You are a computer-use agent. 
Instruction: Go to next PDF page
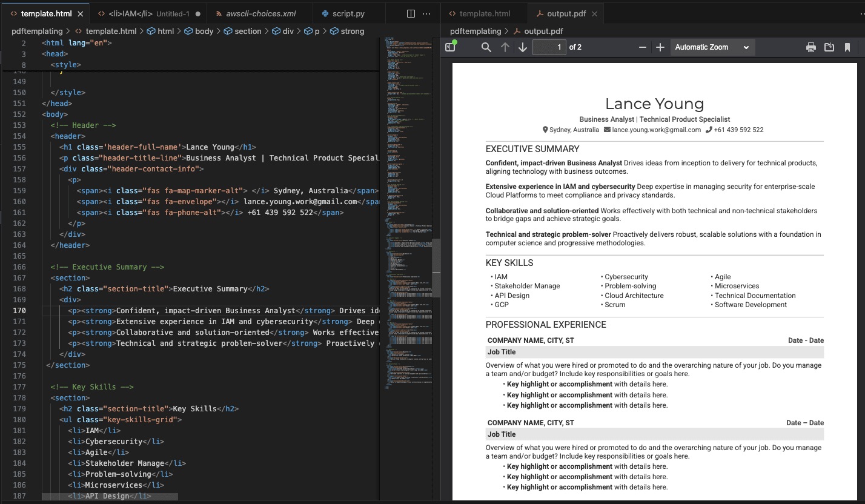coord(523,47)
